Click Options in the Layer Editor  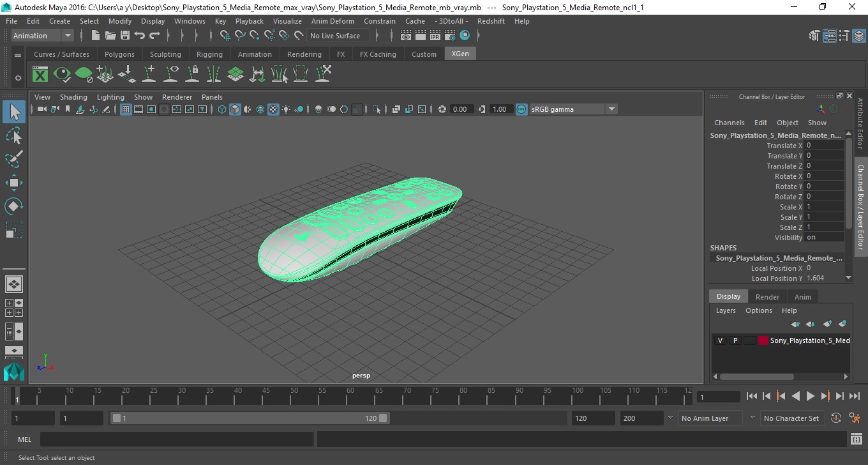click(x=759, y=310)
